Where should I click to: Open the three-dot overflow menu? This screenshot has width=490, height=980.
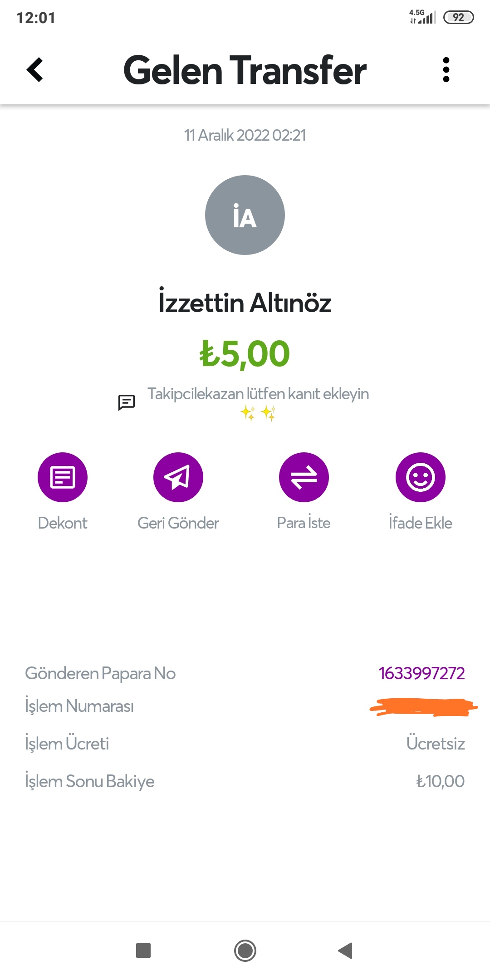coord(446,70)
